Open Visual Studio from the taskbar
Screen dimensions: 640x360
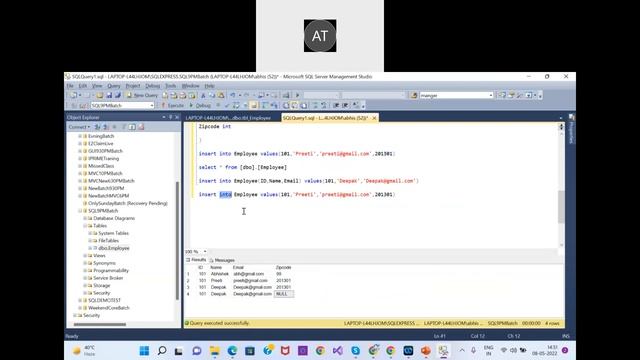[x=338, y=351]
